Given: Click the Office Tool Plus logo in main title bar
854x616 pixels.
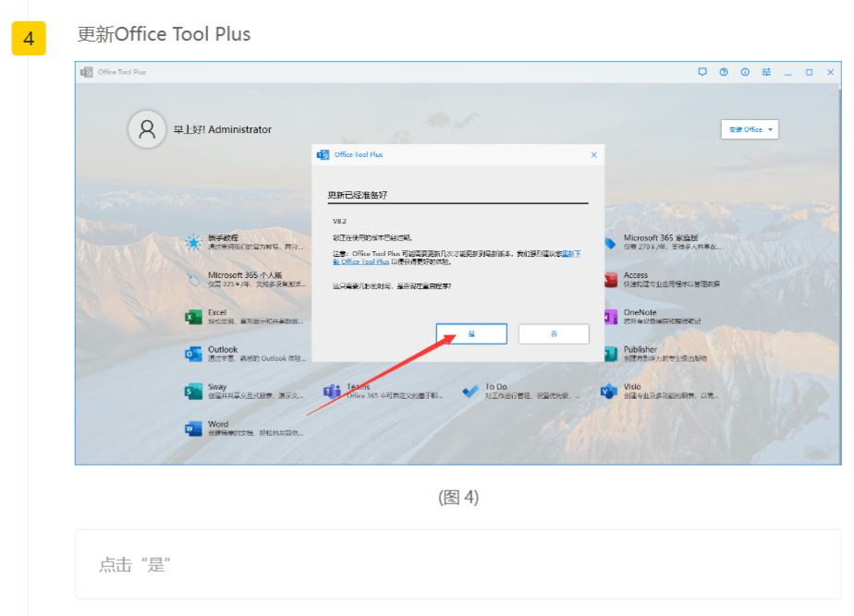Looking at the screenshot, I should (x=87, y=72).
